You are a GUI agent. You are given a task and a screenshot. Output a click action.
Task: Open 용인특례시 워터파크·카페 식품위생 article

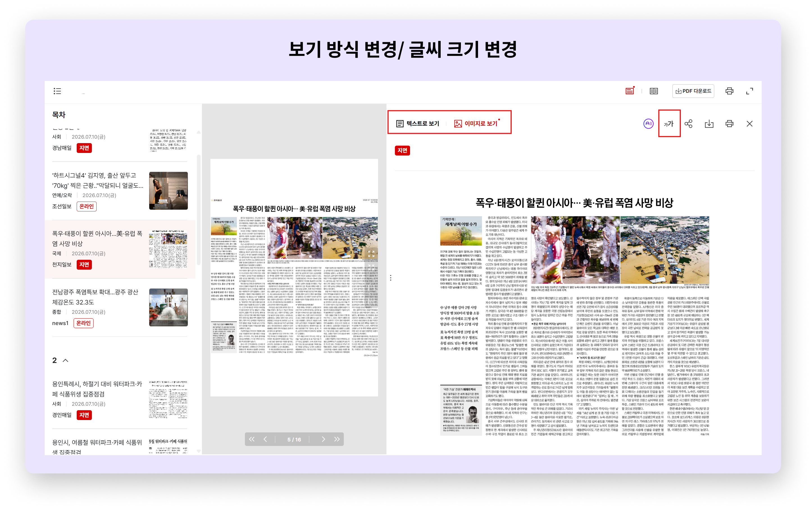pos(97,389)
